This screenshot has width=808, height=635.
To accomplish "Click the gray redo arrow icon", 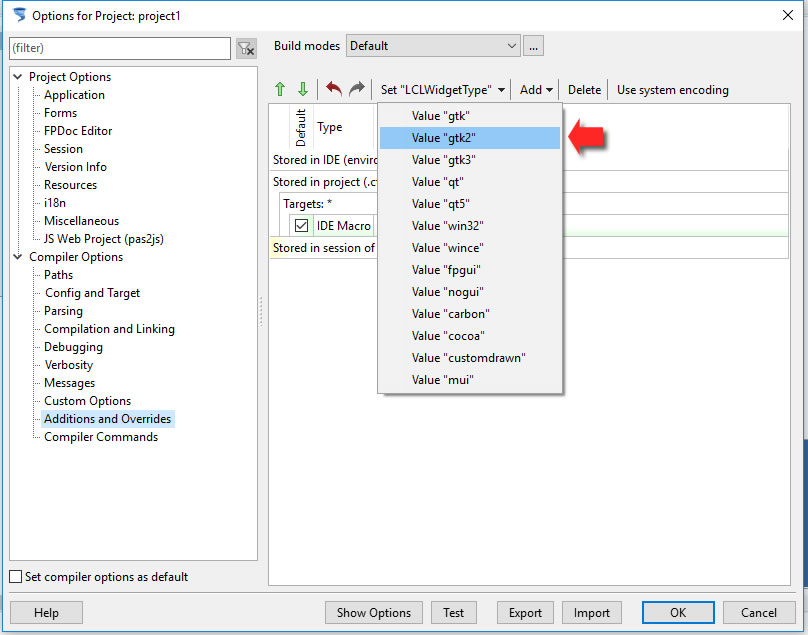I will pyautogui.click(x=356, y=90).
